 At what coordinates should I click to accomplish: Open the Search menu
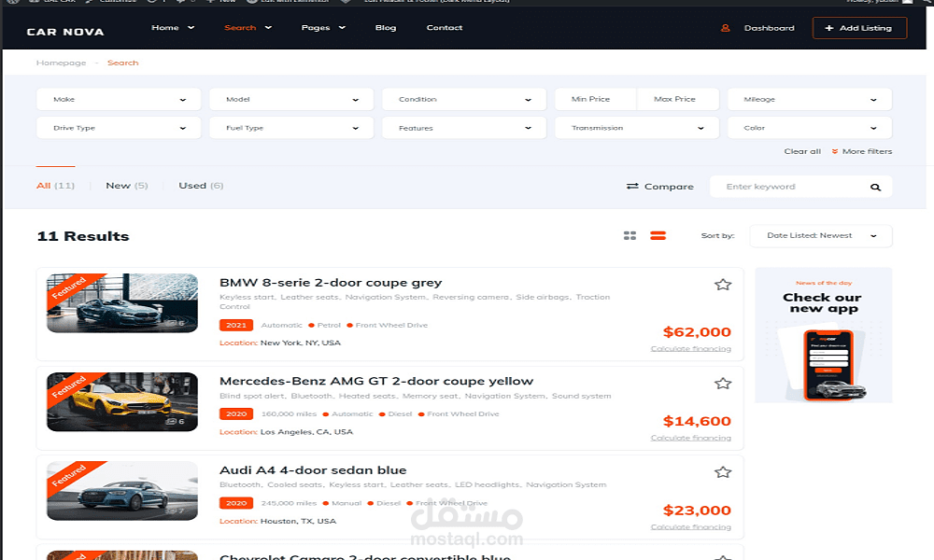[248, 27]
